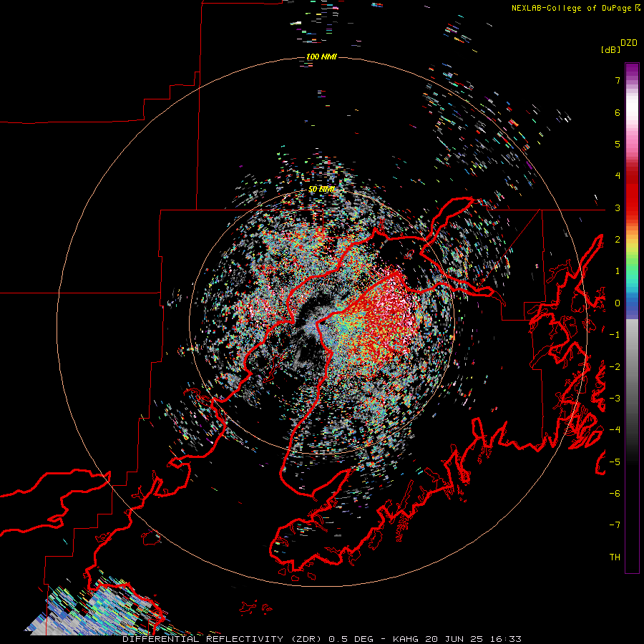This screenshot has width=644, height=644.
Task: Click the -4 dB label on the color scale
Action: [615, 430]
